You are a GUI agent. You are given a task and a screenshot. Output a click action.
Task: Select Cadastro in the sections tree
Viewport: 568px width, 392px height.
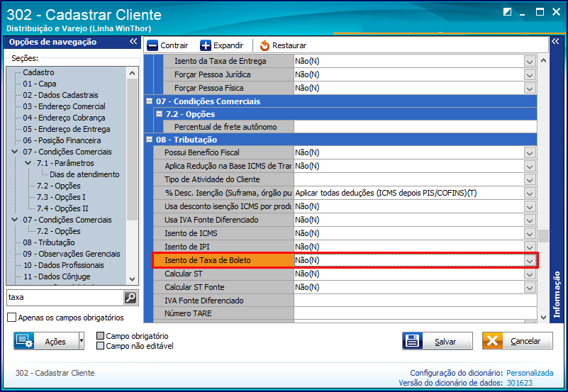[38, 72]
